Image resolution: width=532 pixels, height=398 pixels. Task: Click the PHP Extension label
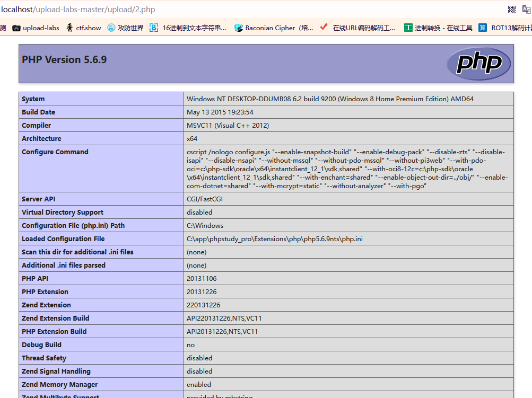pyautogui.click(x=45, y=291)
